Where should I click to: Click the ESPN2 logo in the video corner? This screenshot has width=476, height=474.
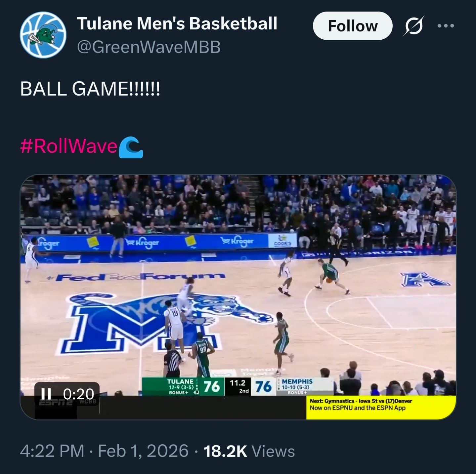click(x=56, y=403)
